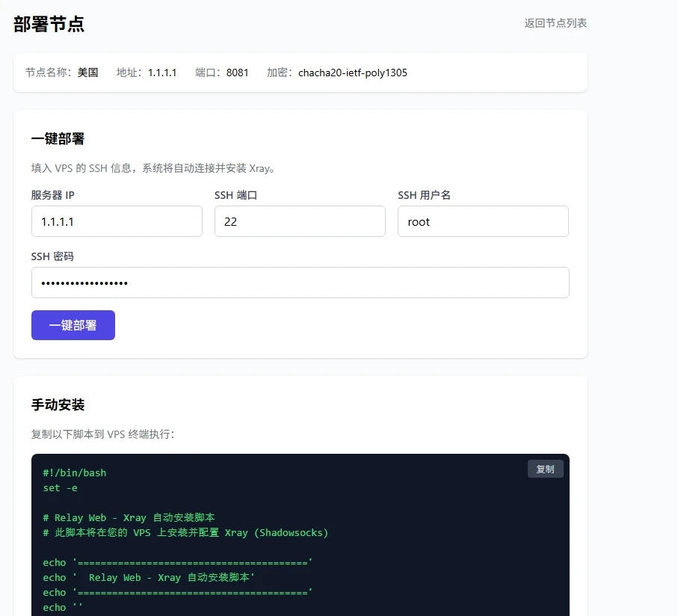Click the 部署节点 page title
The height and width of the screenshot is (616, 678).
tap(49, 24)
